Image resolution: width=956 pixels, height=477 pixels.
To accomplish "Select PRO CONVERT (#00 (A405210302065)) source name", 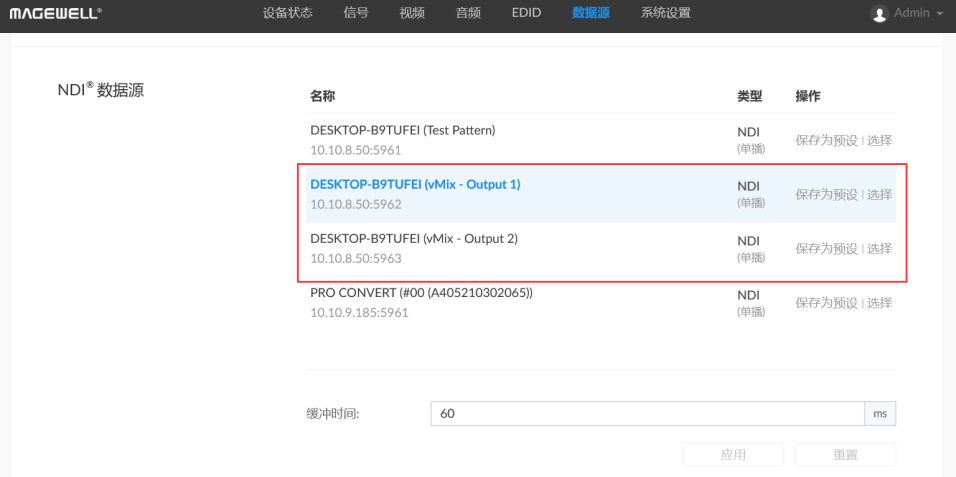I will coord(421,293).
